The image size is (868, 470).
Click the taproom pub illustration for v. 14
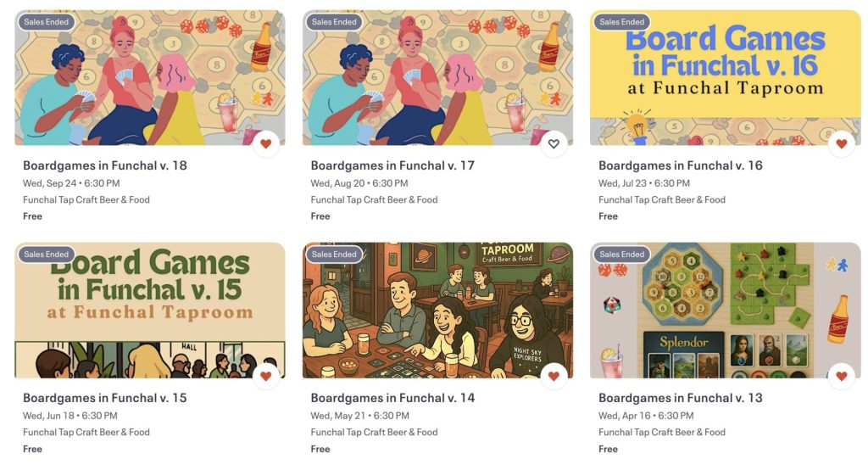[x=437, y=311]
